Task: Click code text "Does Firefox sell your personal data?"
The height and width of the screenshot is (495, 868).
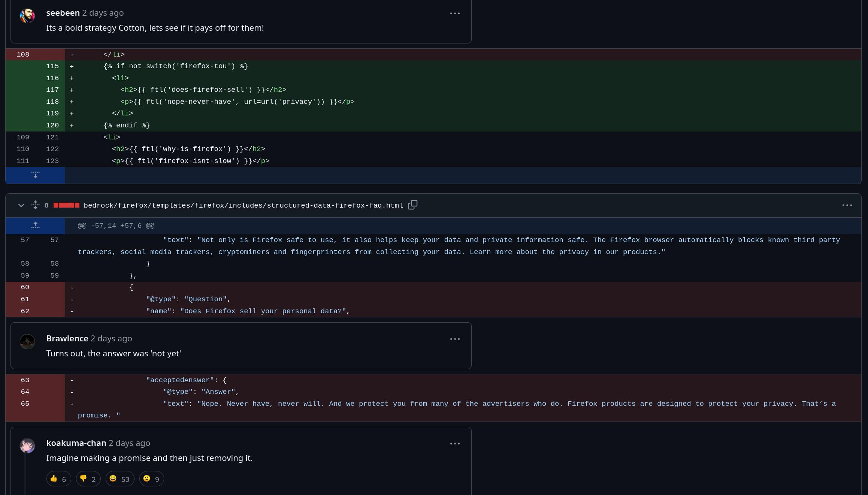Action: click(263, 311)
